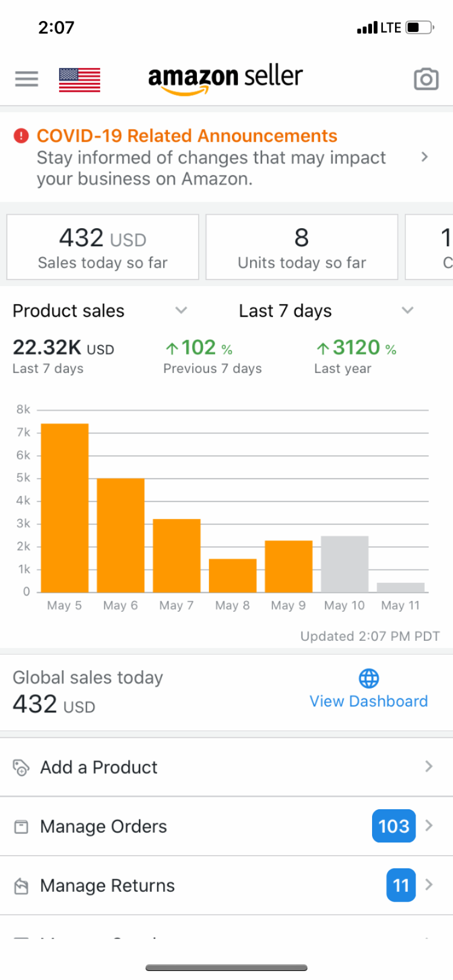Image resolution: width=453 pixels, height=980 pixels.
Task: Tap the orange May 5 sales bar
Action: [65, 507]
